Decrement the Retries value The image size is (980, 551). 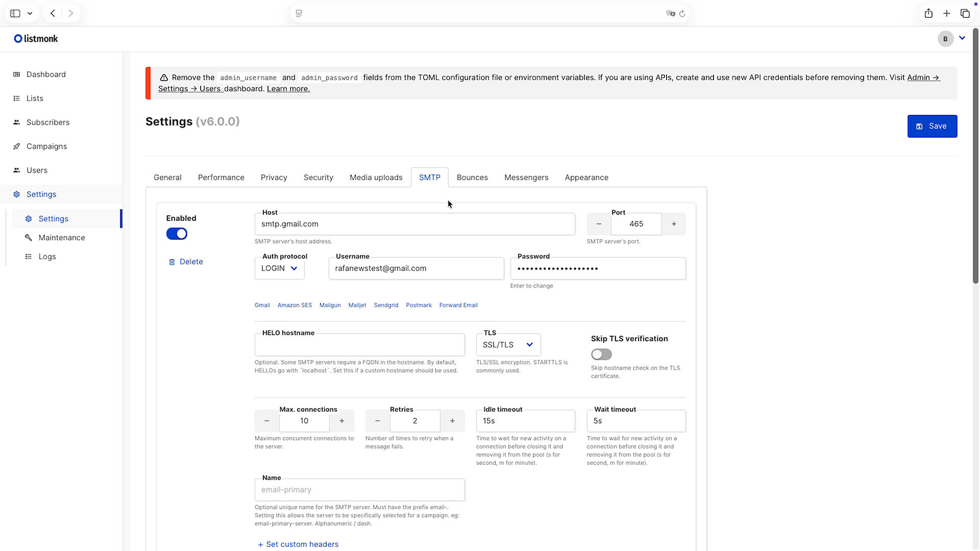[x=377, y=421]
